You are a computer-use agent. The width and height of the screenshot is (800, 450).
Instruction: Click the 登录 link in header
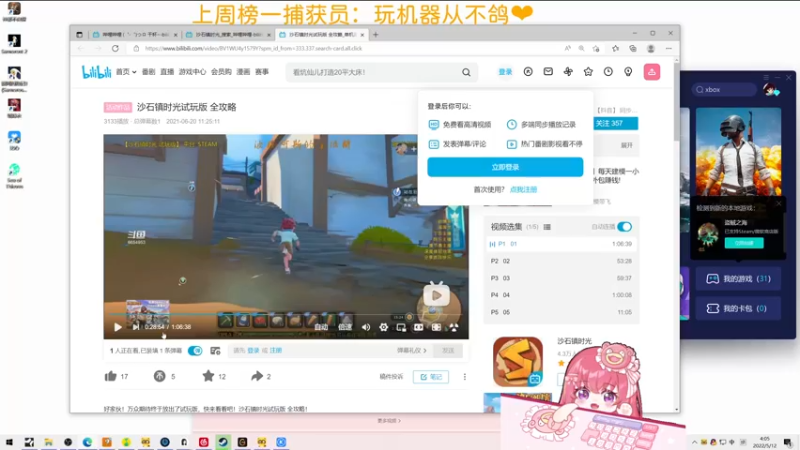(505, 72)
